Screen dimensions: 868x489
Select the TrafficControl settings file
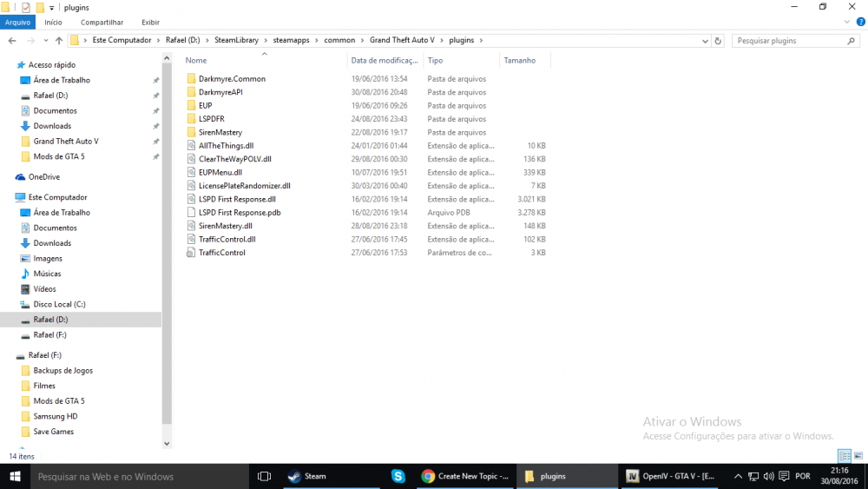(x=222, y=253)
